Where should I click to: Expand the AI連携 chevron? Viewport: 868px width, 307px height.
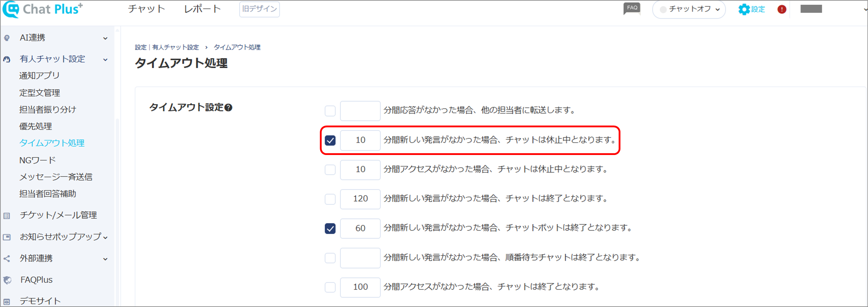click(106, 38)
